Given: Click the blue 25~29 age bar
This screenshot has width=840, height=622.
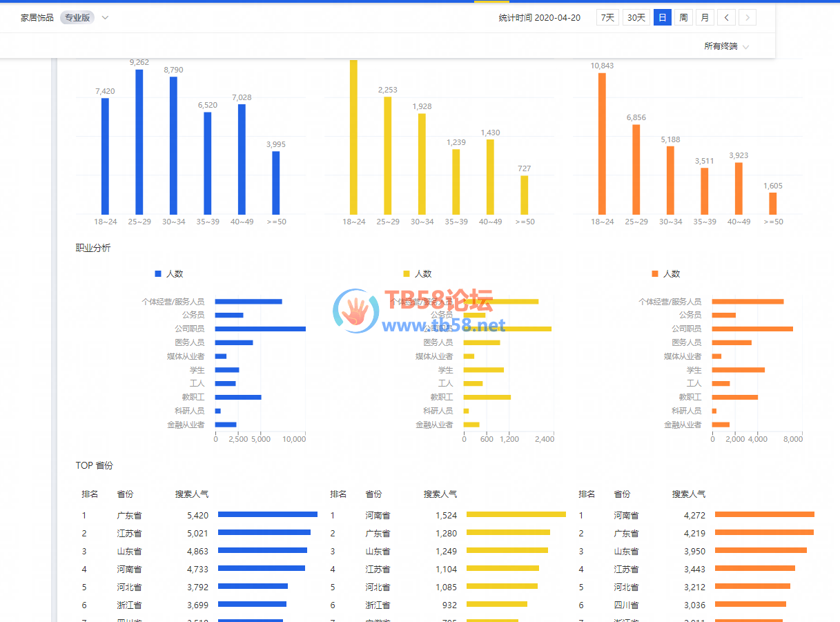Looking at the screenshot, I should (x=139, y=142).
